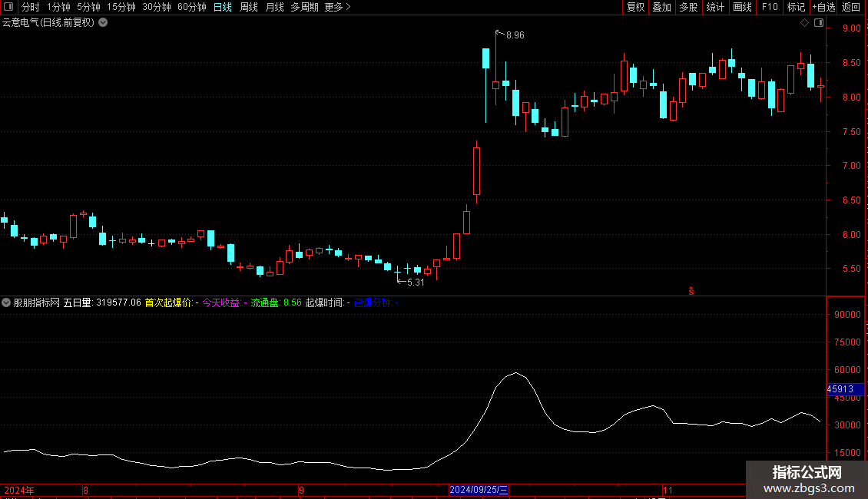Expand the 更多 periods menu
Image resolution: width=868 pixels, height=499 pixels.
(338, 7)
